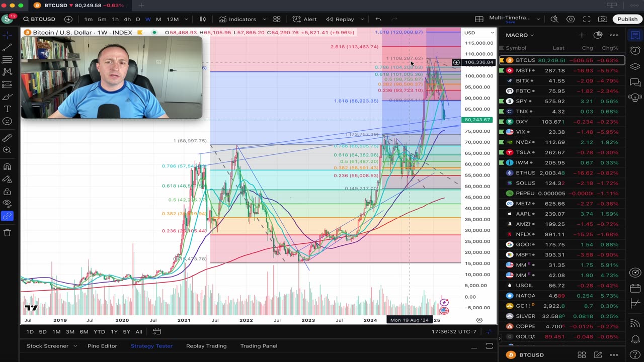Switch to 4h timeframe
The height and width of the screenshot is (362, 644).
pyautogui.click(x=127, y=19)
